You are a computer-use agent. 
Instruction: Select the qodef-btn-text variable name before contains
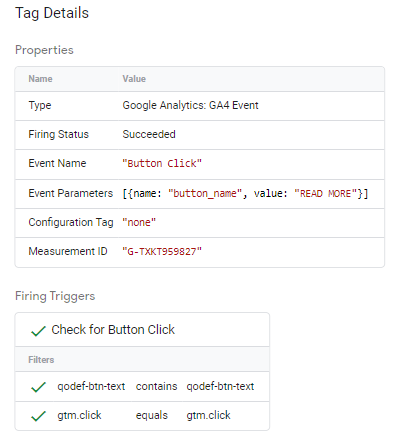pos(91,386)
